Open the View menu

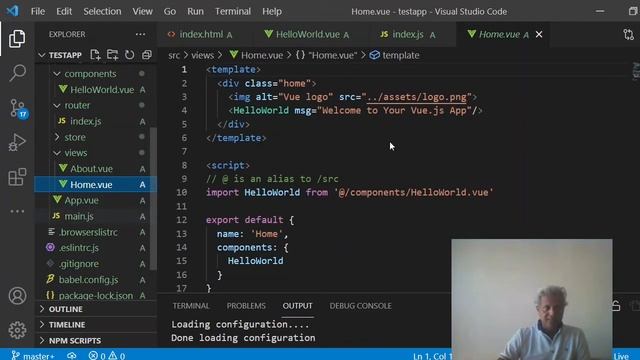pos(142,11)
